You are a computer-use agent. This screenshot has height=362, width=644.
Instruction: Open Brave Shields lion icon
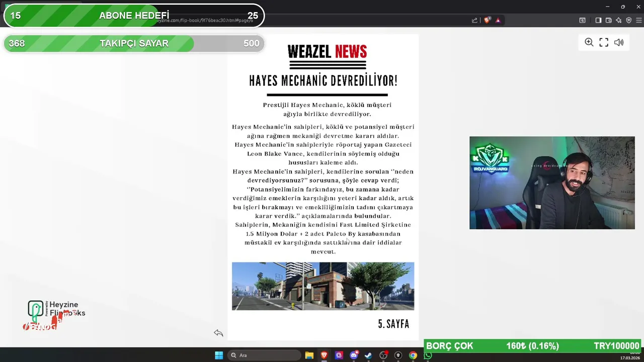pos(487,20)
